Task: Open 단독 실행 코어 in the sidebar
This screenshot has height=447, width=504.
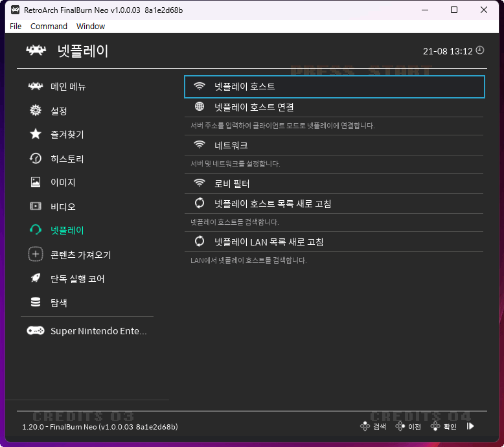Action: [78, 279]
